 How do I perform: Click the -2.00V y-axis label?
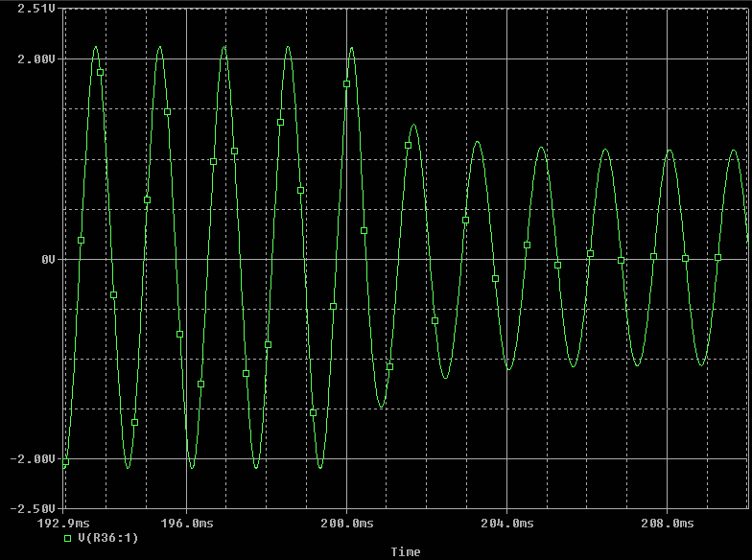point(33,458)
